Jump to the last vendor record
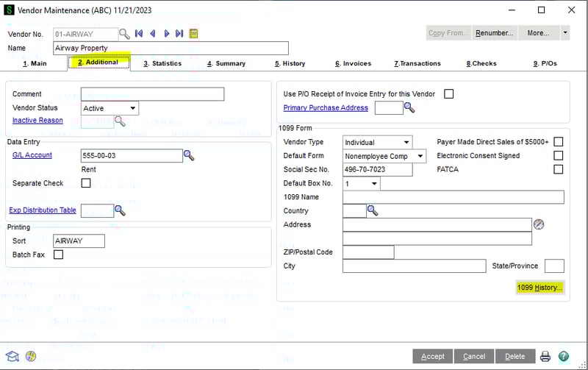The image size is (588, 370). (179, 34)
